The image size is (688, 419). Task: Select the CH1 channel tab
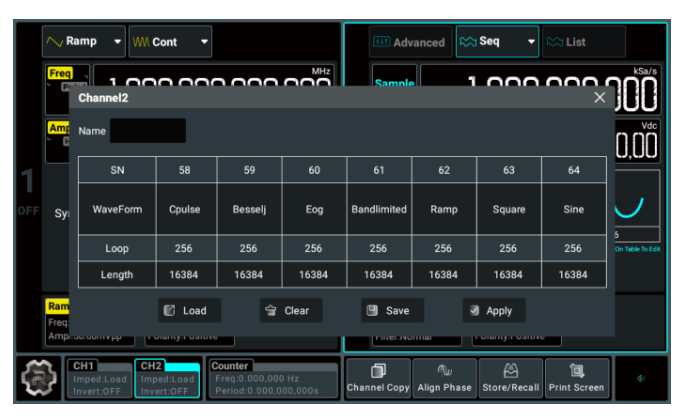[99, 378]
